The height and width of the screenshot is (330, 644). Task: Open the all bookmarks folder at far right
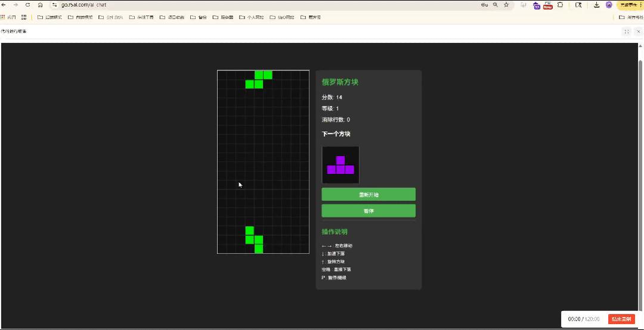coord(630,17)
